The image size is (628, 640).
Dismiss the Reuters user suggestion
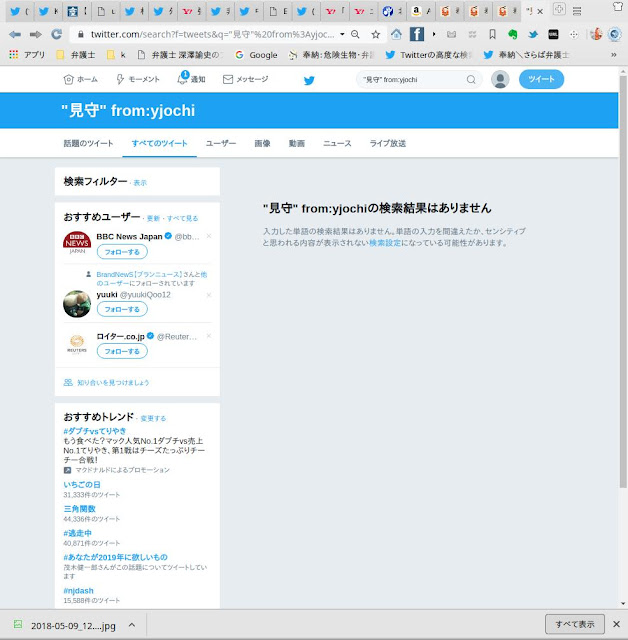209,336
